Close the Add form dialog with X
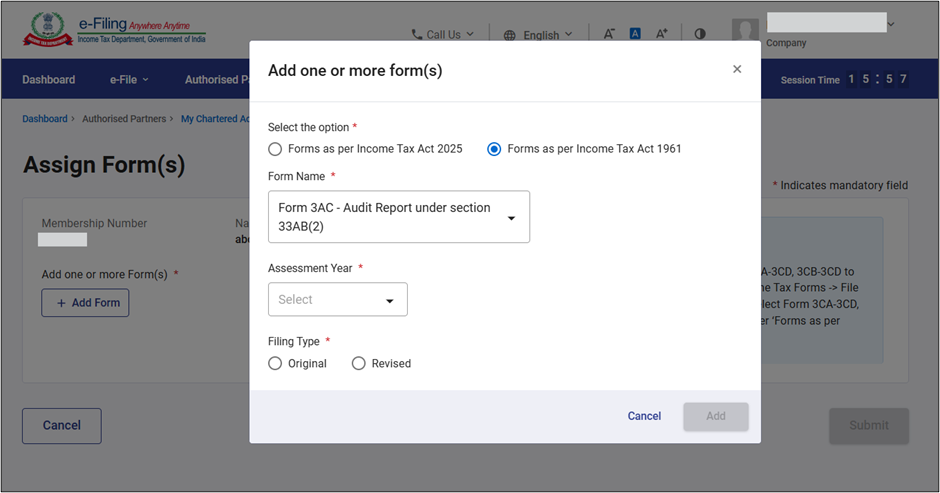The width and height of the screenshot is (940, 493). click(737, 69)
